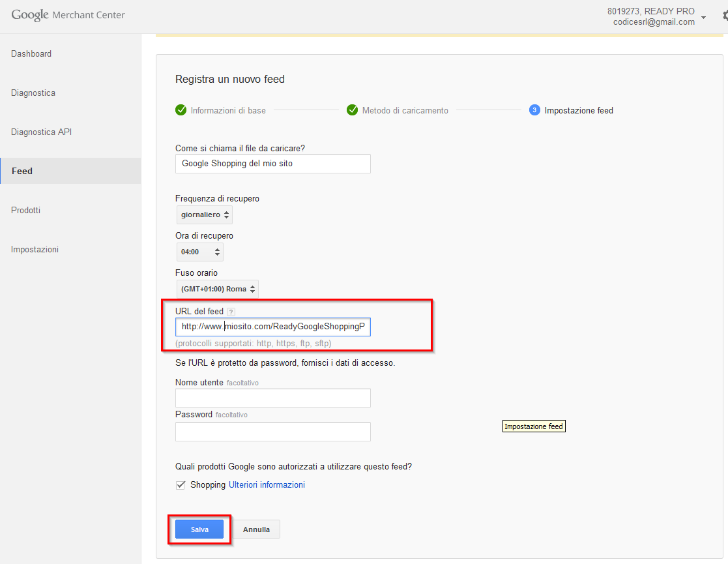Open the Ulteriori informazioni link
This screenshot has width=728, height=564.
click(x=267, y=484)
